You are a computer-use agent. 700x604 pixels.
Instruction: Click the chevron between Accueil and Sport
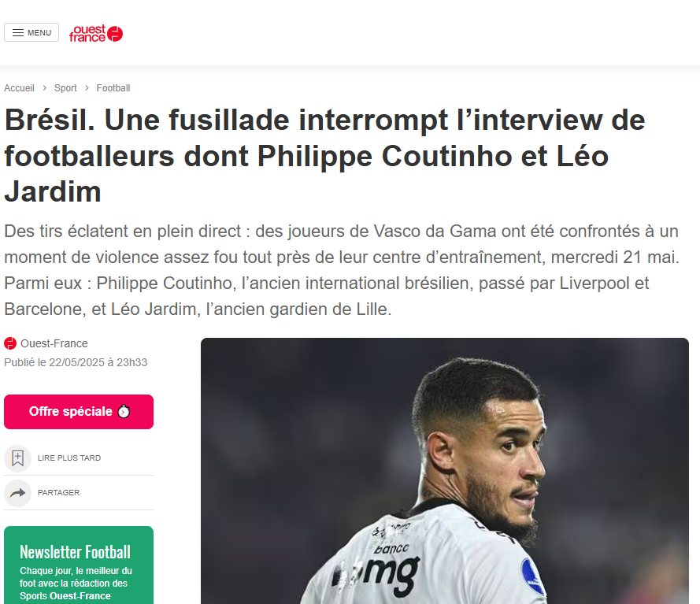(45, 88)
